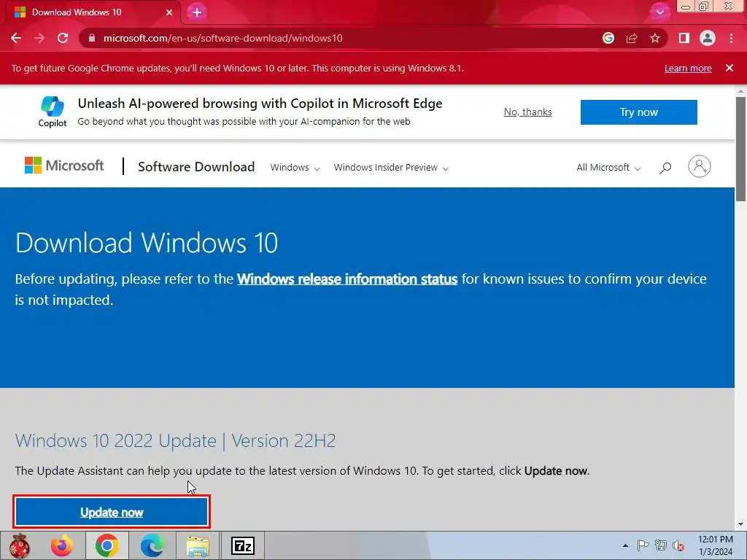
Task: Go back to the previous page
Action: pos(16,38)
